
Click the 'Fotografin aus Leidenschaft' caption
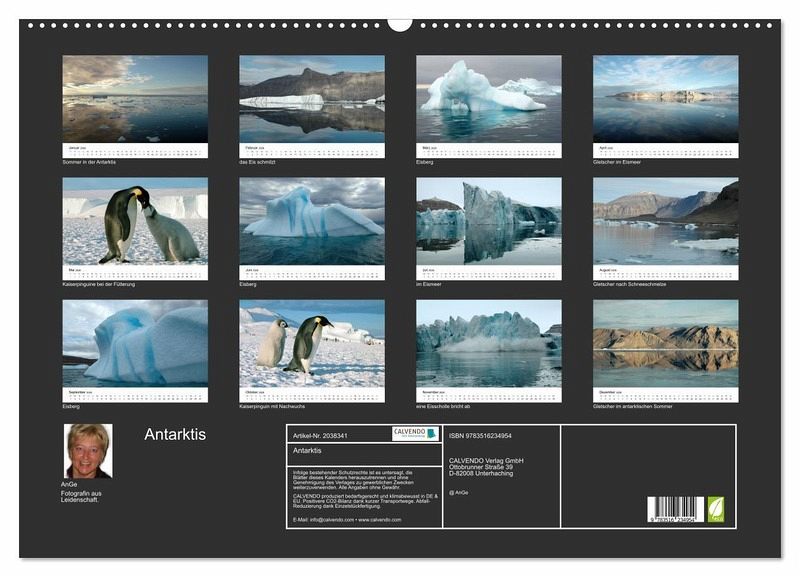83,497
